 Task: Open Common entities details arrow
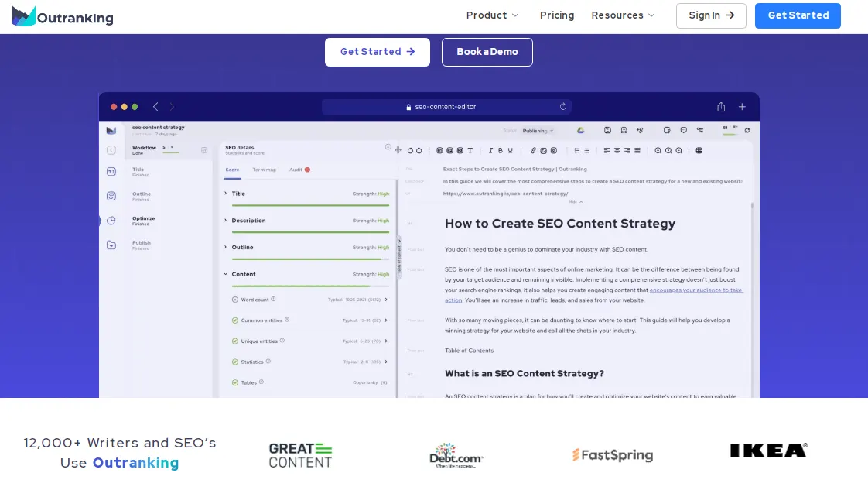click(386, 320)
